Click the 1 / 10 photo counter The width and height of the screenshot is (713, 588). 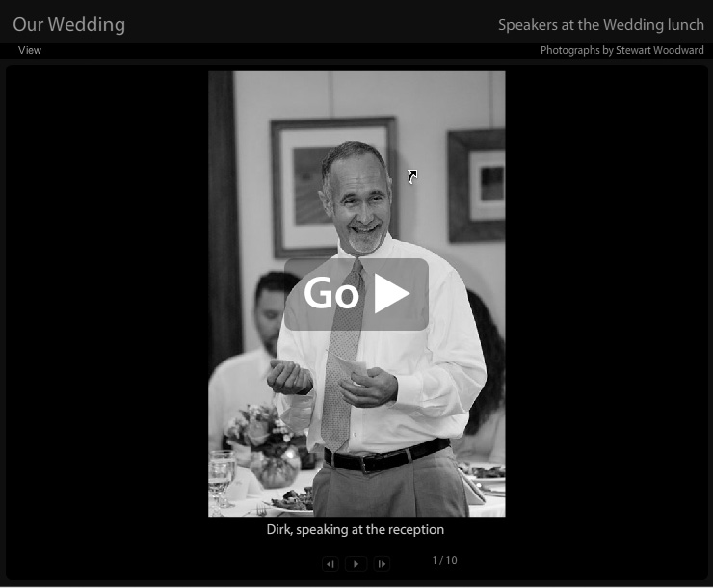(x=444, y=560)
